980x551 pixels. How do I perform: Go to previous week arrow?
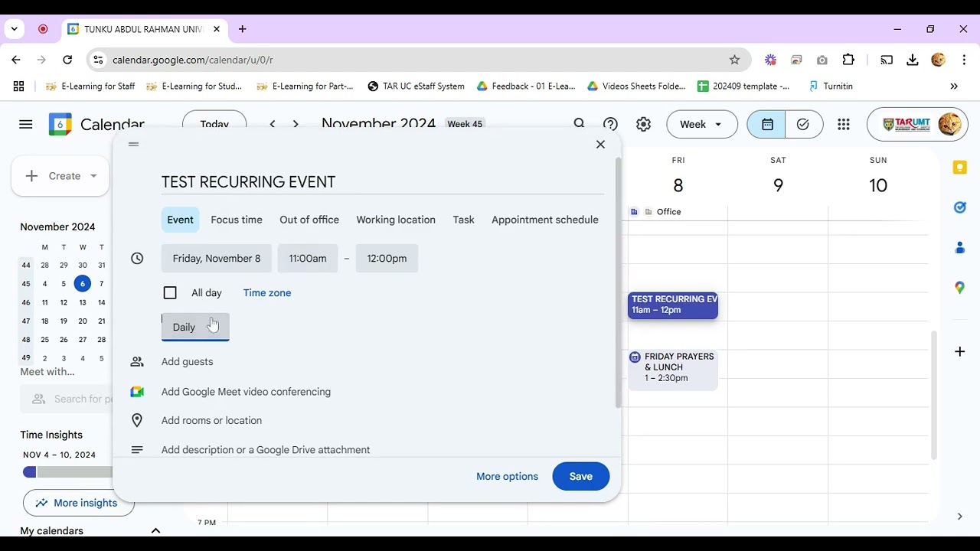[273, 124]
